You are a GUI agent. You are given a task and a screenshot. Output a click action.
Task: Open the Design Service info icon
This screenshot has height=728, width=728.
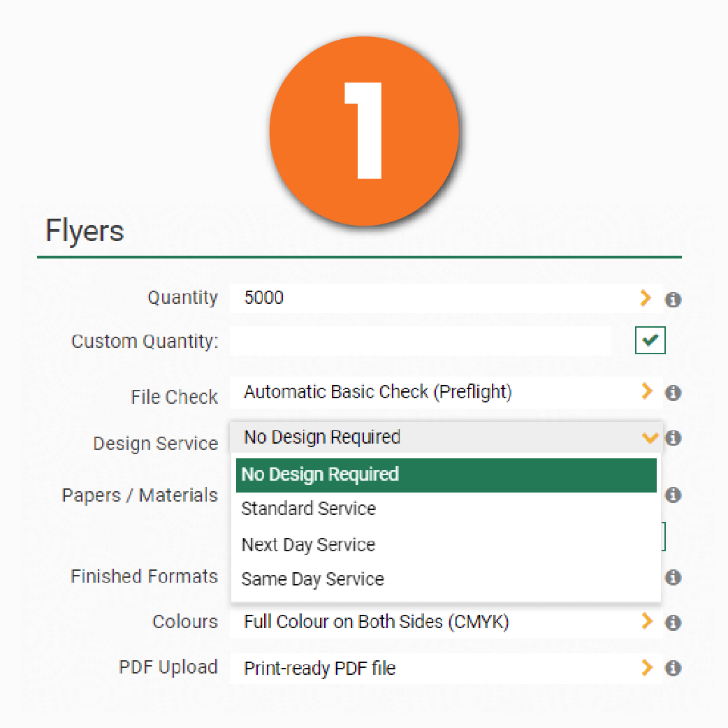pos(673,438)
